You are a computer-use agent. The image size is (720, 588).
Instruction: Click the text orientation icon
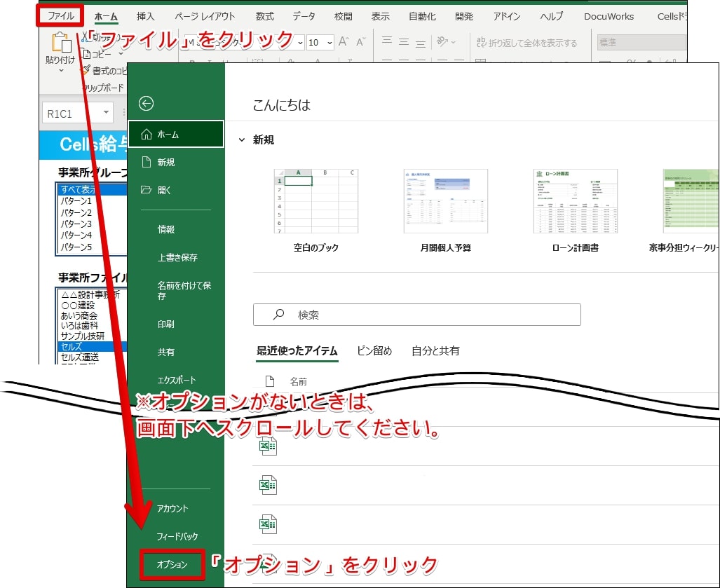click(x=443, y=42)
